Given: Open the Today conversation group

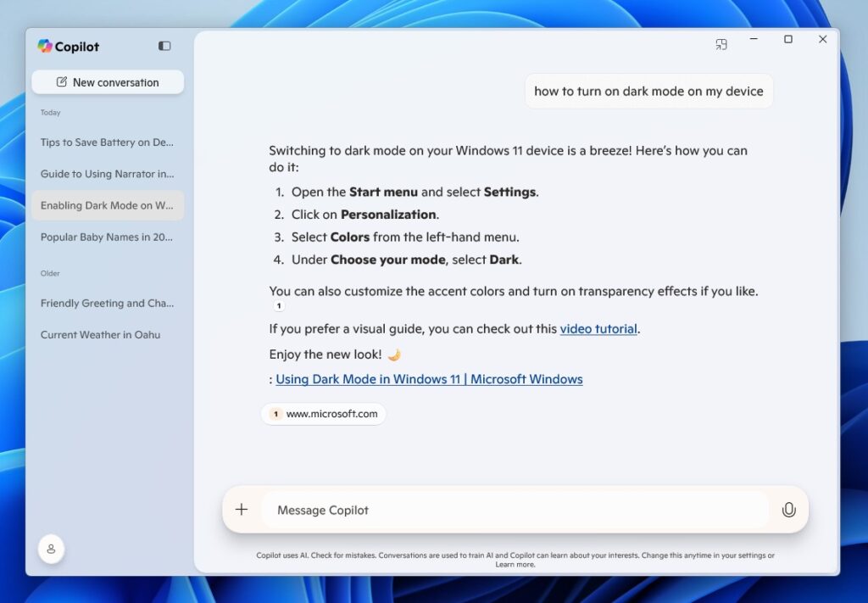Looking at the screenshot, I should click(x=50, y=112).
